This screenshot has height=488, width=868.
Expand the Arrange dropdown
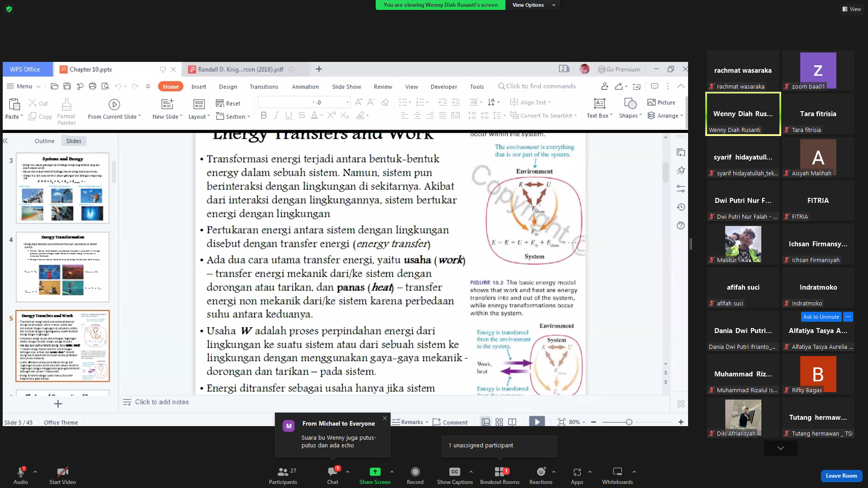tap(665, 116)
